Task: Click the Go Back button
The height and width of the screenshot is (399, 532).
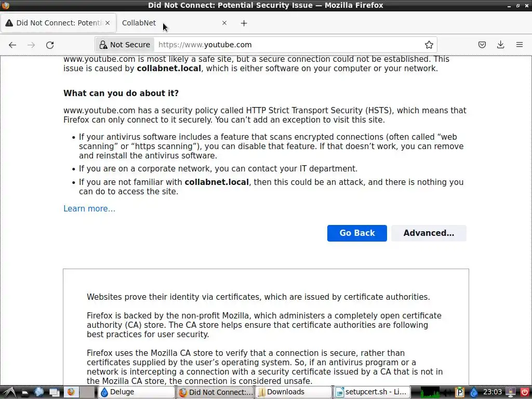Action: coord(357,233)
